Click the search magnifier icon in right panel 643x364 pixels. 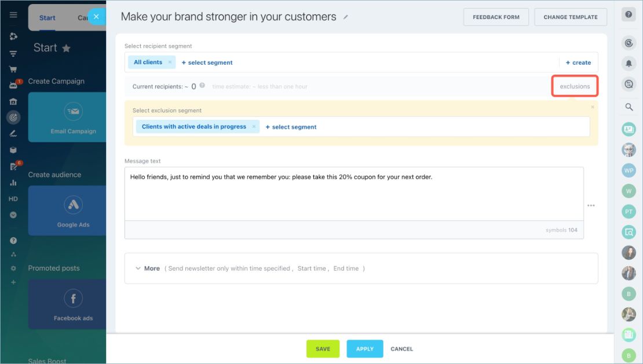[x=629, y=107]
